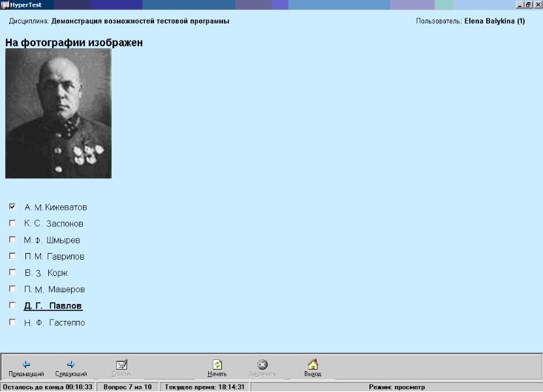Click the М. Ф. Шмырев answer label
The width and height of the screenshot is (543, 392).
tap(52, 240)
